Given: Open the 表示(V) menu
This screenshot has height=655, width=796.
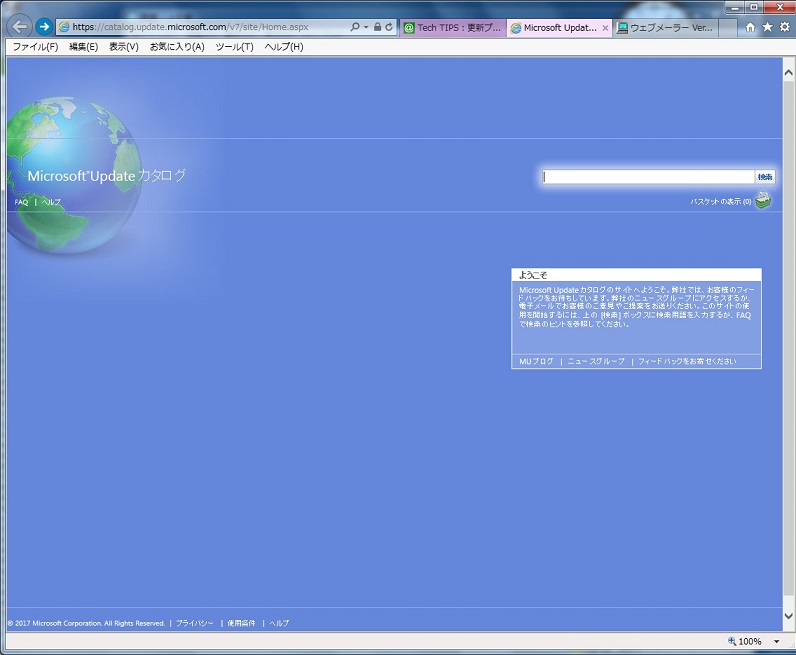Looking at the screenshot, I should click(x=123, y=47).
